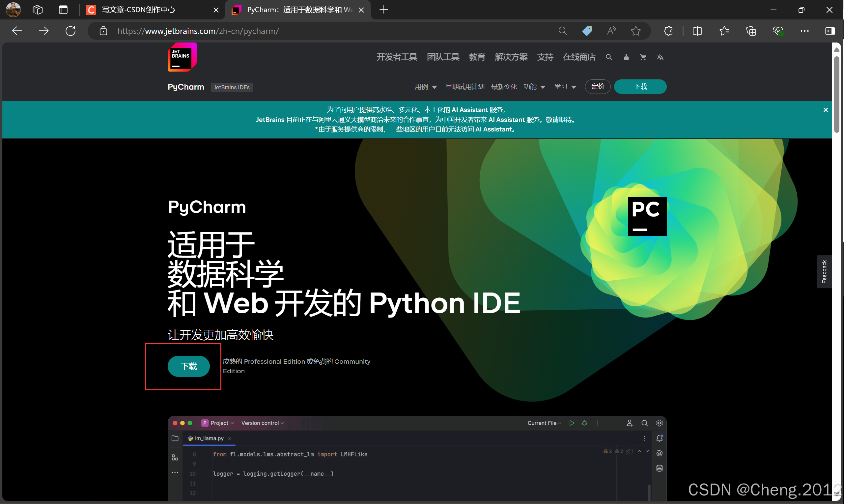
Task: Click the highlighted 下载 download button
Action: [x=188, y=366]
